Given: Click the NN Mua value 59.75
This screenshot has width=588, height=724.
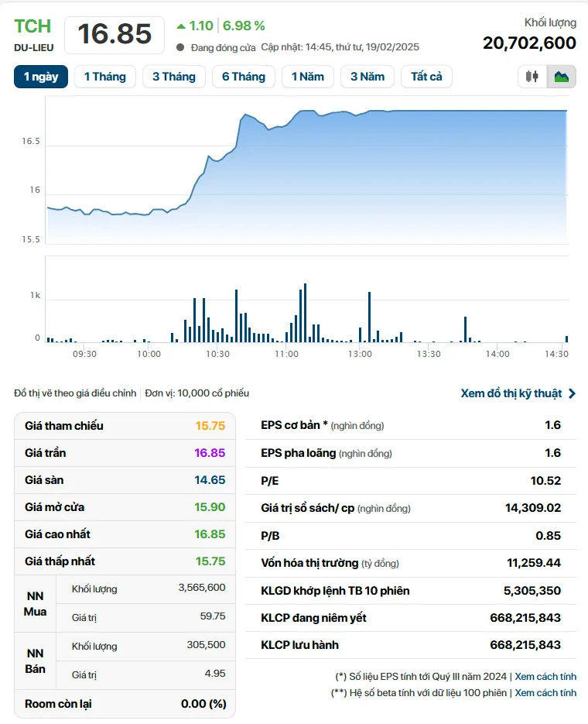Looking at the screenshot, I should (x=213, y=616).
